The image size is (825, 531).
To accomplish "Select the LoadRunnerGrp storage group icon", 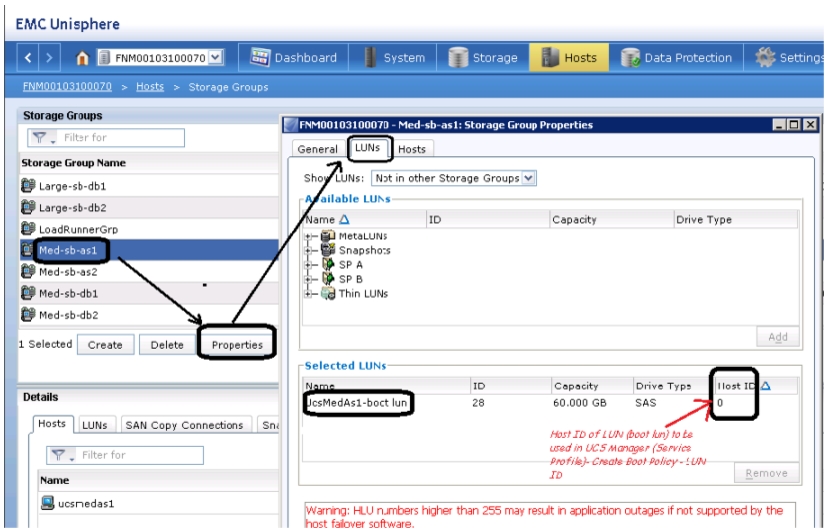I will point(28,229).
